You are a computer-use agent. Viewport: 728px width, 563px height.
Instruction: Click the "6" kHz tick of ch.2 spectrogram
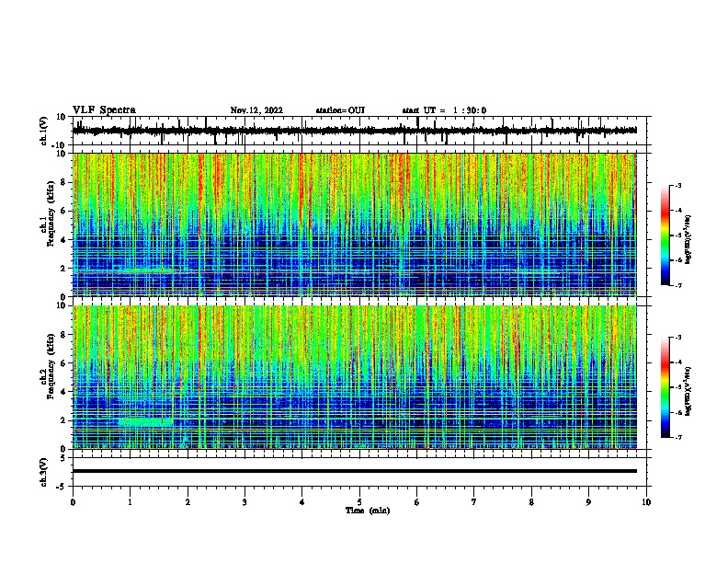[x=63, y=363]
